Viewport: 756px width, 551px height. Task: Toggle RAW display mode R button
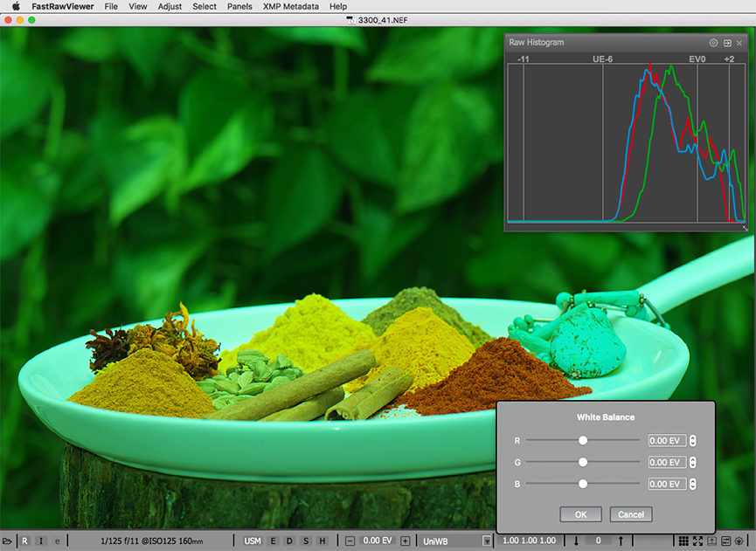[x=25, y=541]
